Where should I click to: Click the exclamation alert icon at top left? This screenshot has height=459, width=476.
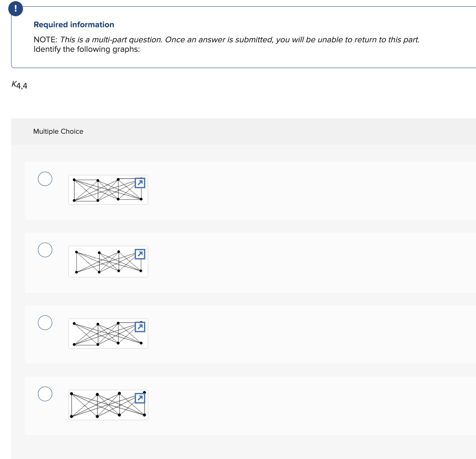click(x=15, y=8)
